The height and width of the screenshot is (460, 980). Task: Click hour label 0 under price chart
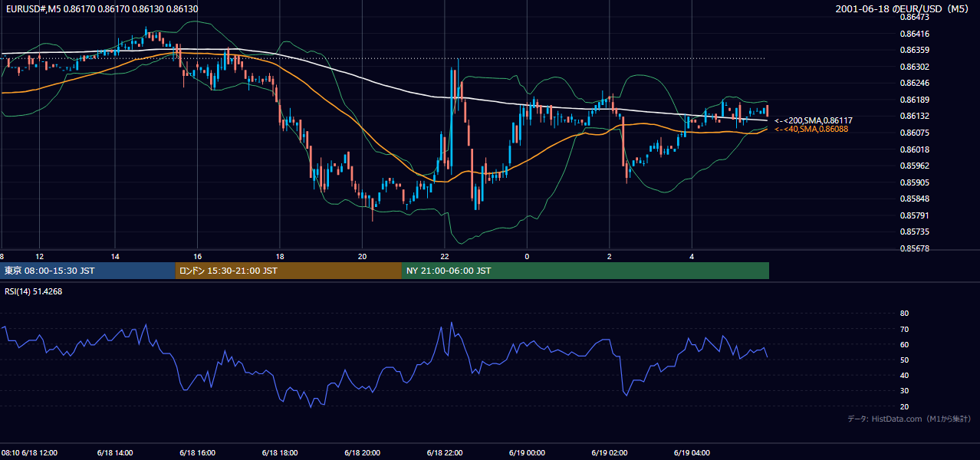(x=527, y=256)
